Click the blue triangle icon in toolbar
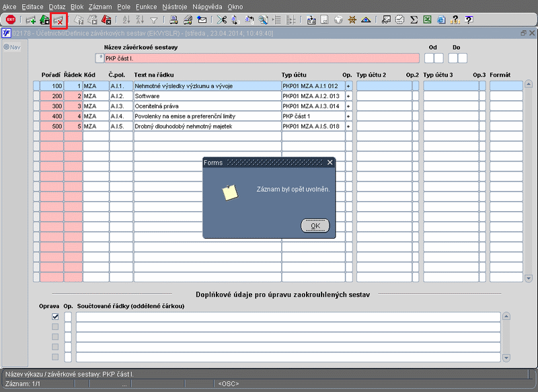The width and height of the screenshot is (538, 392). tap(366, 20)
